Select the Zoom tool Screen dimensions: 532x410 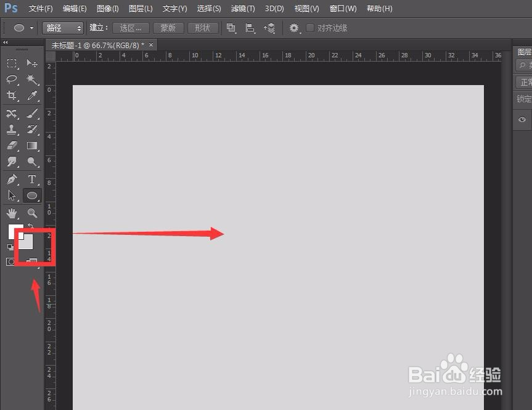(32, 214)
